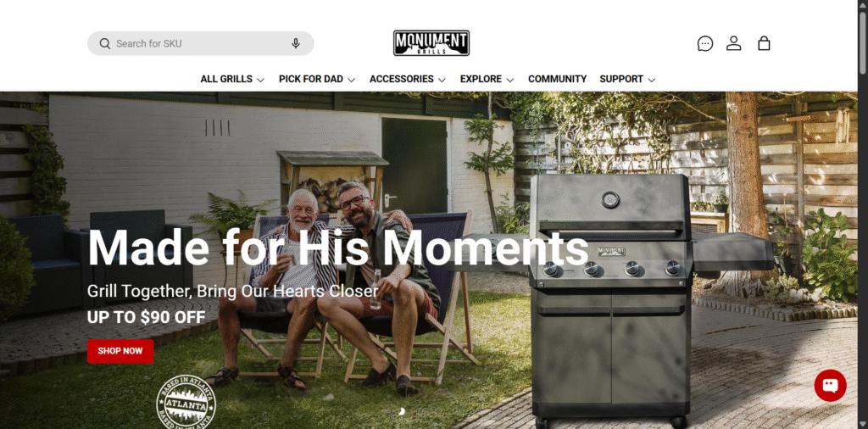Click the red Shop Now button
Screen dimensions: 868x429
pos(120,351)
